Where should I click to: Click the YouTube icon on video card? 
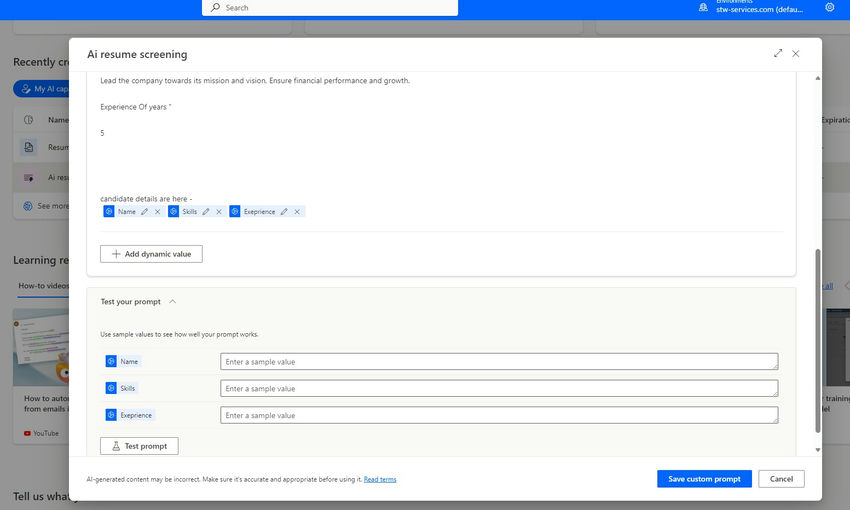coord(27,433)
